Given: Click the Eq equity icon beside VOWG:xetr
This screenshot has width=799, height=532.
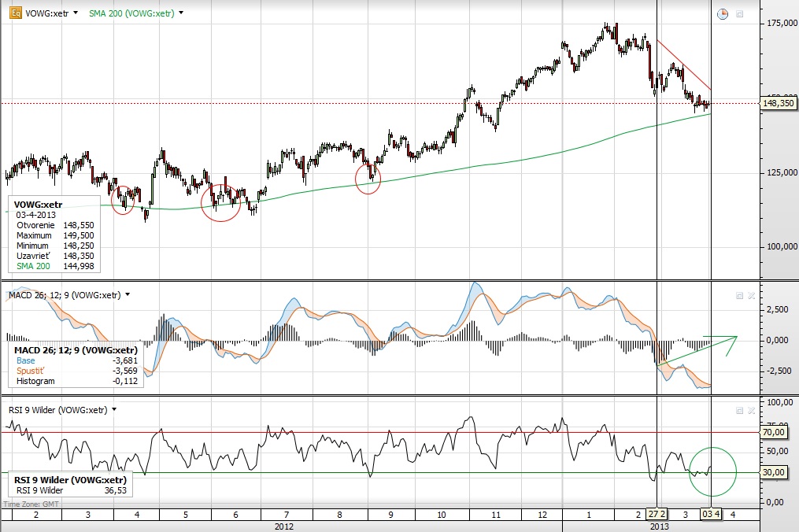Looking at the screenshot, I should pyautogui.click(x=16, y=13).
